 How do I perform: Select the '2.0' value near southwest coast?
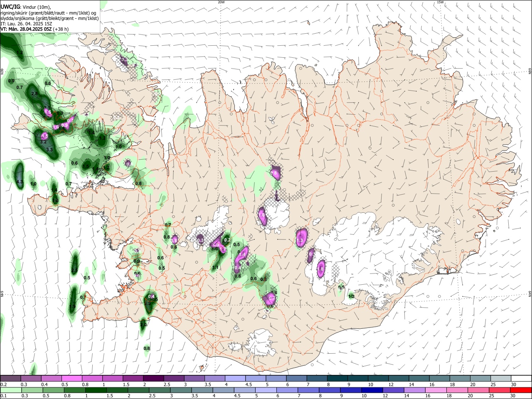(x=143, y=325)
